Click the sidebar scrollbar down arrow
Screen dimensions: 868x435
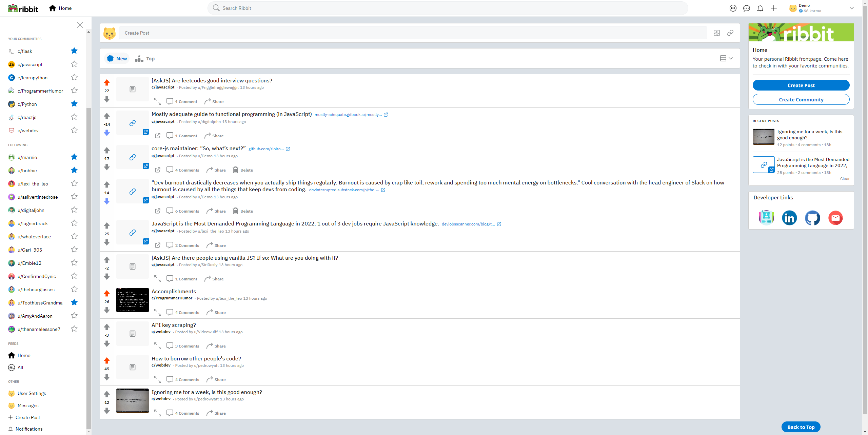pos(89,432)
